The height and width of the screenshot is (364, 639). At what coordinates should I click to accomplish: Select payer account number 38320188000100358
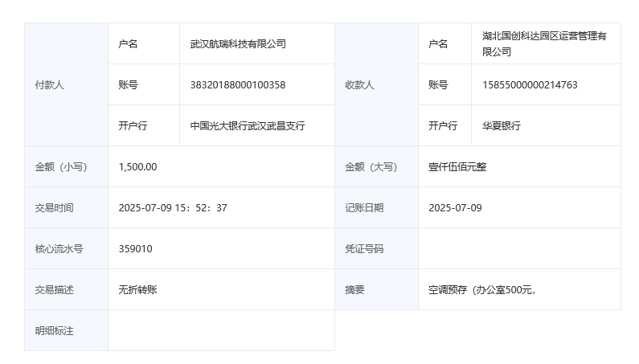click(x=238, y=85)
